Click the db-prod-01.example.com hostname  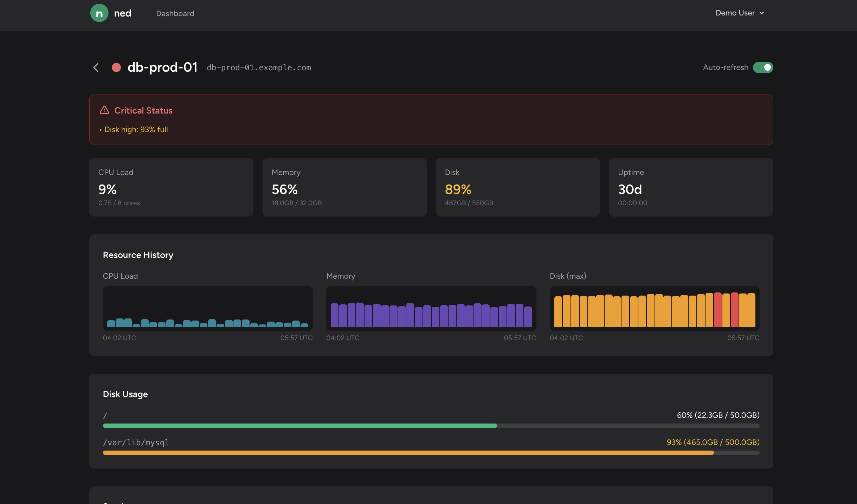(259, 67)
